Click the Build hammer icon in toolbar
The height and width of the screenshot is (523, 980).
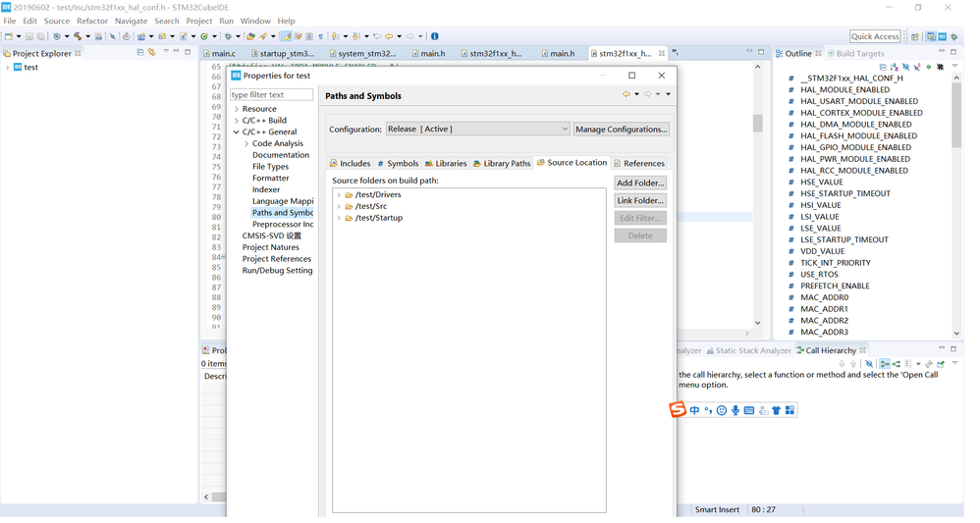click(78, 36)
